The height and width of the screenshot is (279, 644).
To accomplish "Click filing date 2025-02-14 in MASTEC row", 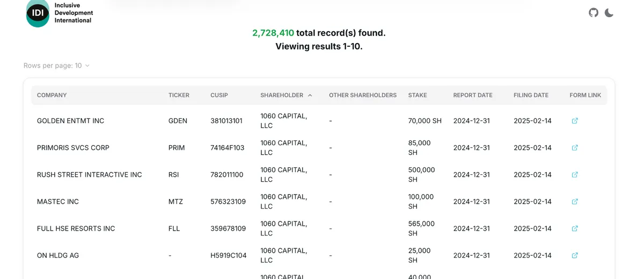I will pyautogui.click(x=532, y=202).
